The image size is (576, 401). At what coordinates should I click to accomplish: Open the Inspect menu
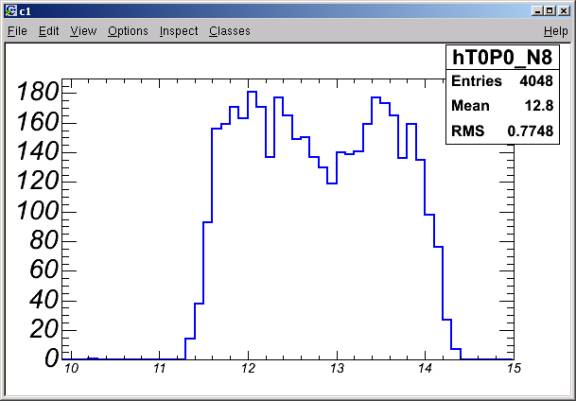(x=179, y=31)
